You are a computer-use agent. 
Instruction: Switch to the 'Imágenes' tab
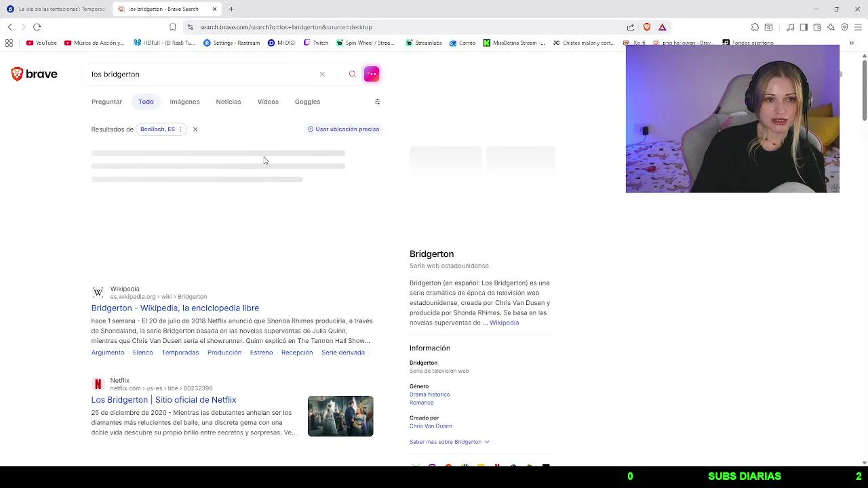[x=184, y=102]
